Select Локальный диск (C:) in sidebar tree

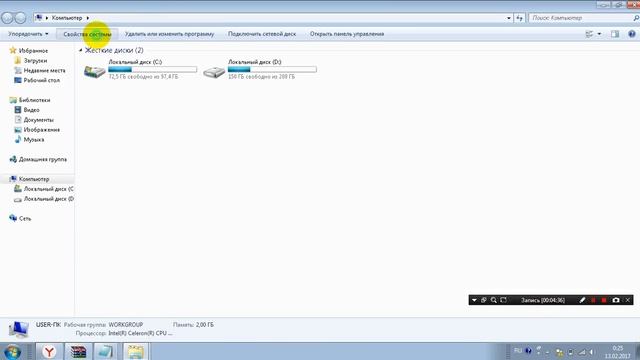pos(48,189)
